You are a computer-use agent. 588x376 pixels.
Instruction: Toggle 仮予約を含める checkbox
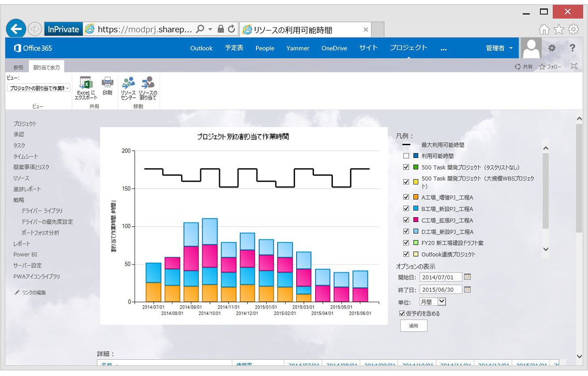click(x=402, y=313)
